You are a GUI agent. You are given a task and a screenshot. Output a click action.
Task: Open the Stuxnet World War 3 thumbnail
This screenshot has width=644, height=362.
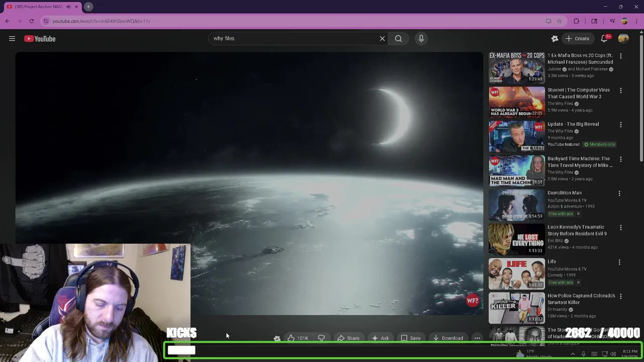tap(517, 102)
